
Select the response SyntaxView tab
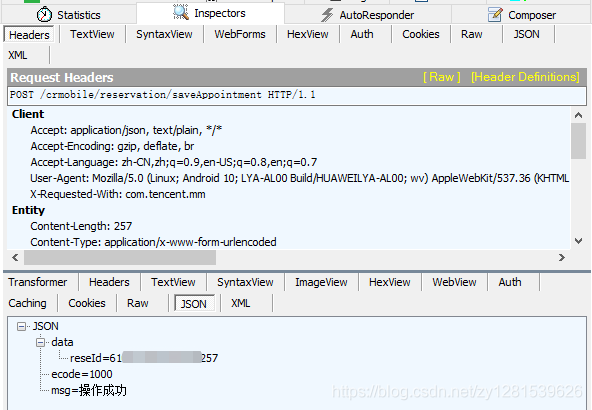pos(245,282)
